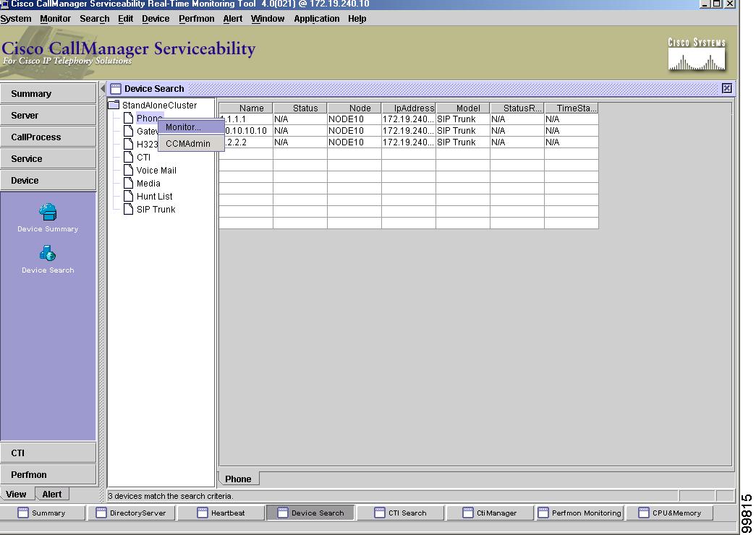Click the StatusR... column header
Screen dimensions: 756x535
(x=517, y=108)
